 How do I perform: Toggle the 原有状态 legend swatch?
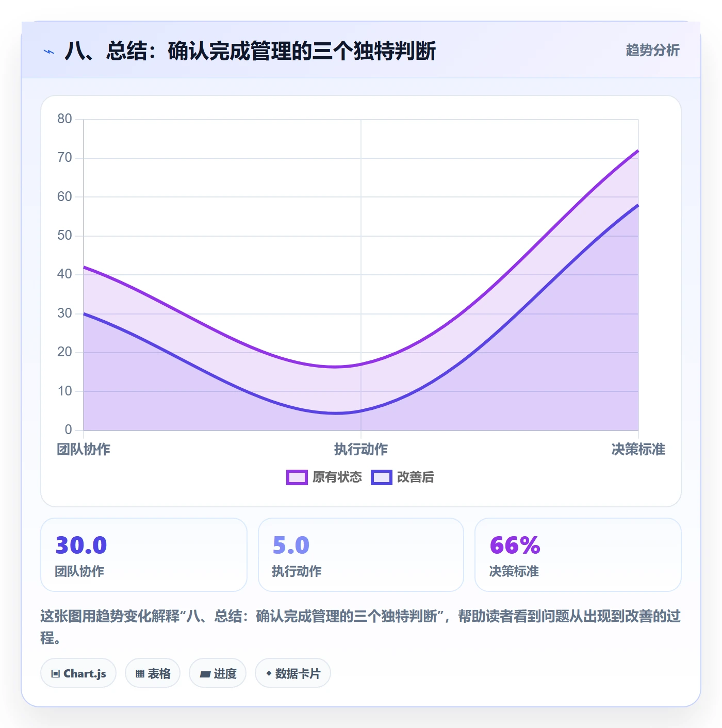pos(297,477)
